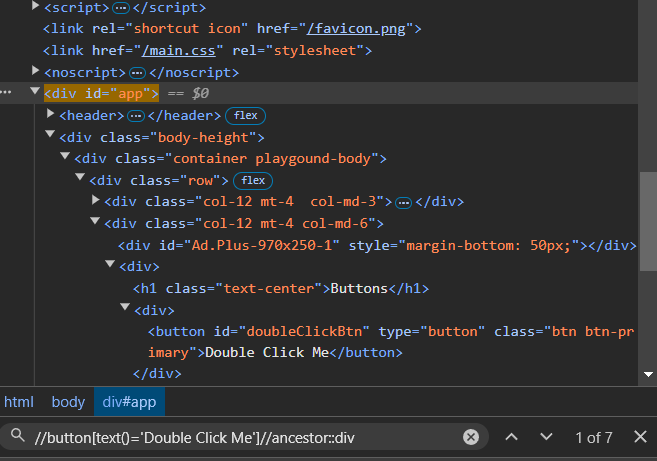This screenshot has width=657, height=461.
Task: Expand the col-md-3 div node
Action: (96, 202)
